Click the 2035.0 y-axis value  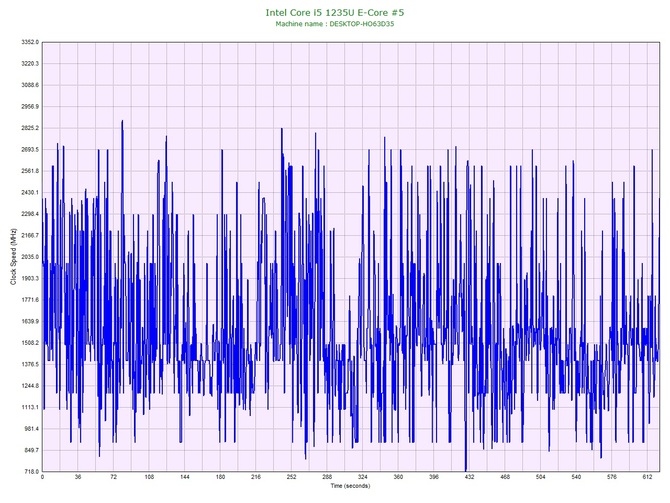(x=30, y=257)
